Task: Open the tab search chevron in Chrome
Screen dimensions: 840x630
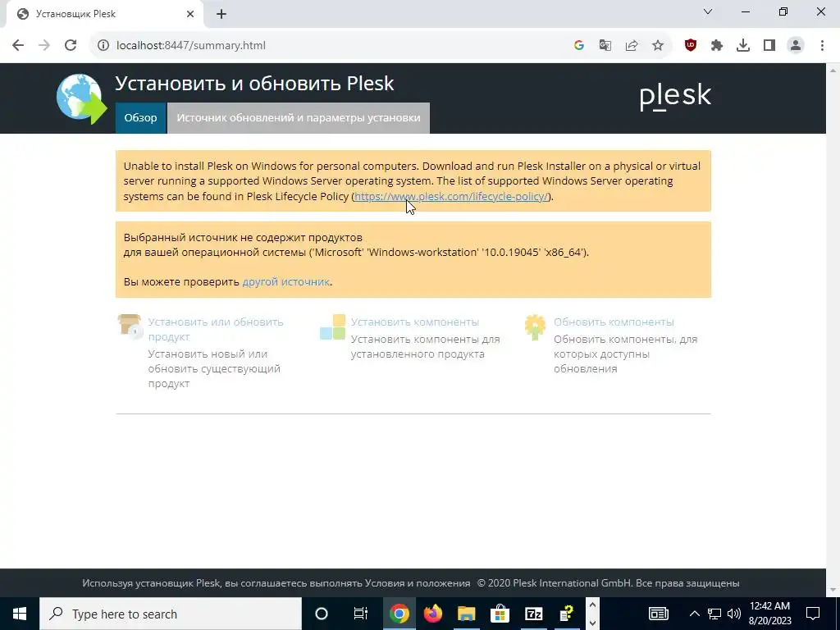Action: 708,11
